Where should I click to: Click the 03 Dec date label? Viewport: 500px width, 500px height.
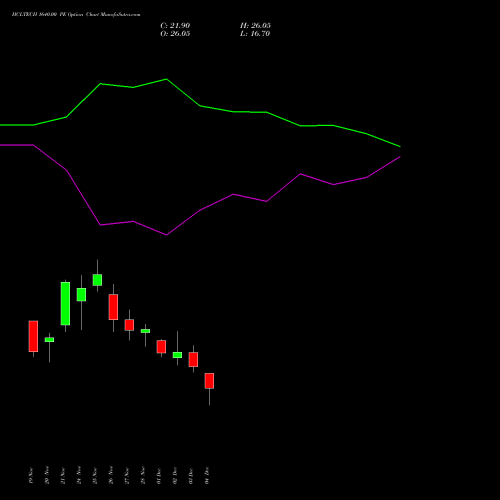[191, 476]
